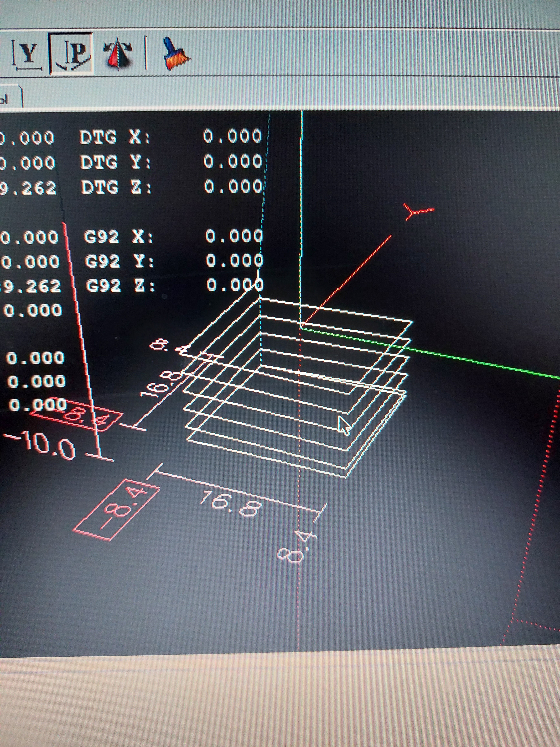Clear live plot with brush icon
The height and width of the screenshot is (747, 560).
176,54
